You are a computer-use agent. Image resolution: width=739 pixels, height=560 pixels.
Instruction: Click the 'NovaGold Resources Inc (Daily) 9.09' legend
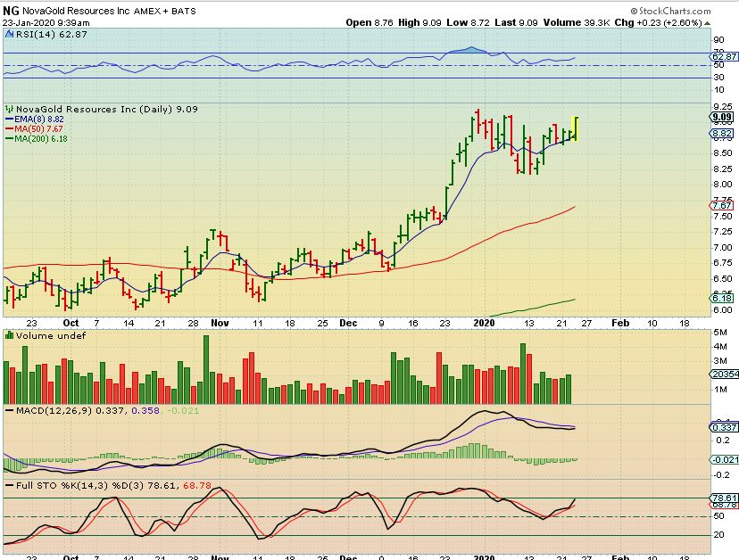click(107, 109)
